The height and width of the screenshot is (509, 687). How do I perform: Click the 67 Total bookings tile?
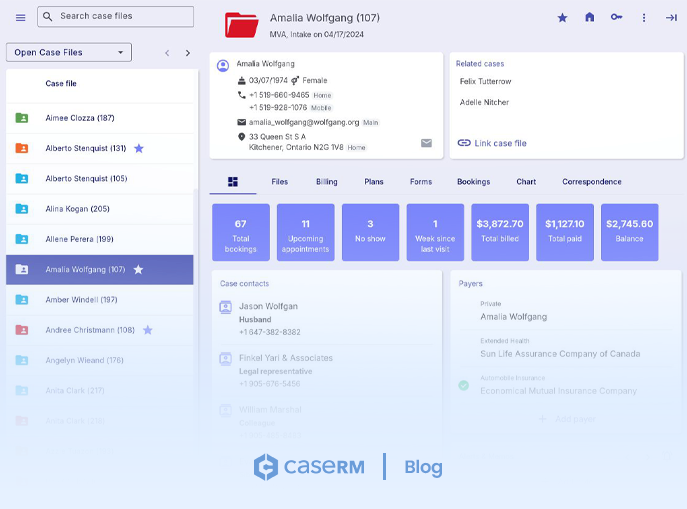point(241,232)
